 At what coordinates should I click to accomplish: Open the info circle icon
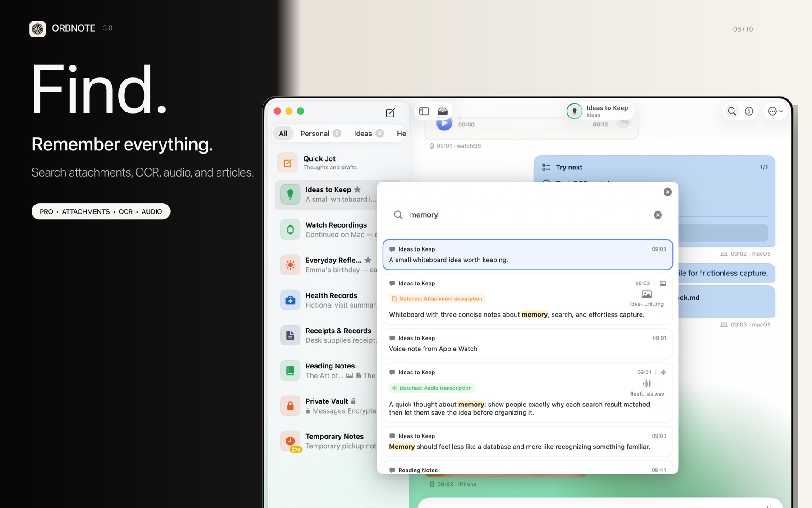pyautogui.click(x=749, y=111)
